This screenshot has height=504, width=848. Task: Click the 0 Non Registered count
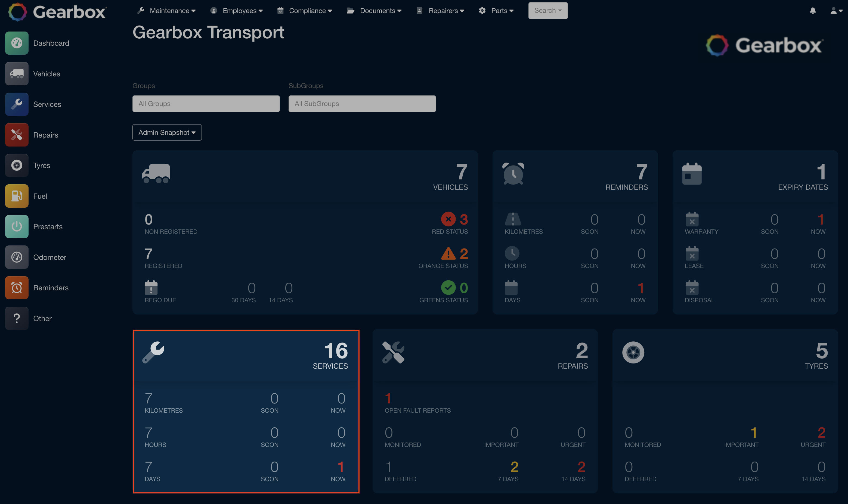coord(148,219)
